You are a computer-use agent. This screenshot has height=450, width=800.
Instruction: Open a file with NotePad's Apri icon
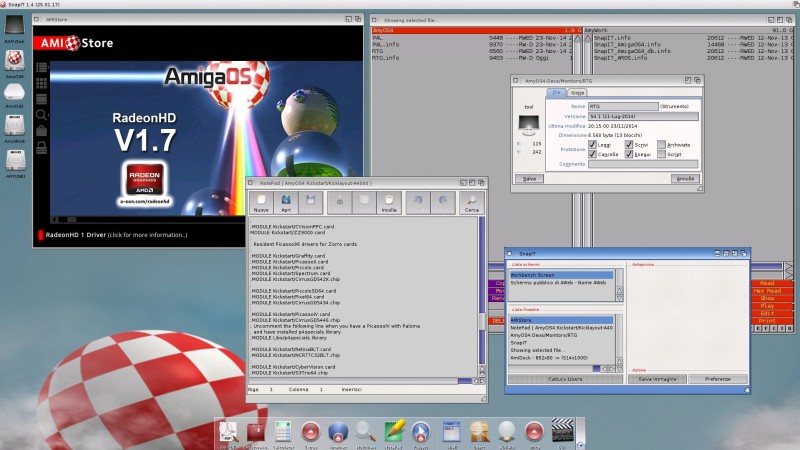tap(286, 203)
